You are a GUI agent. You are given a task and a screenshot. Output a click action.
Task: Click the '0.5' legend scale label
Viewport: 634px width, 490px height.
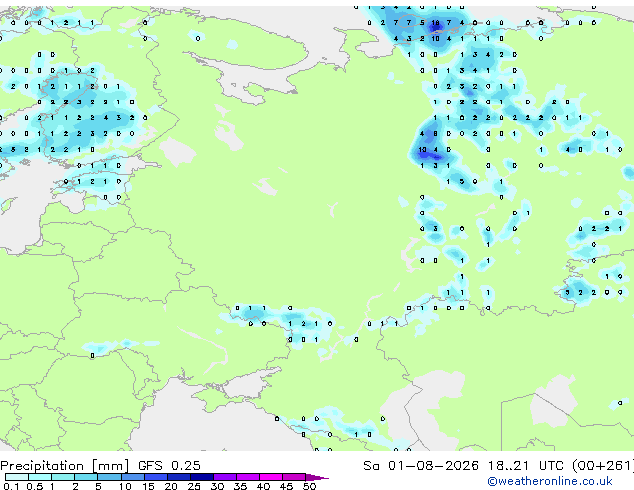[35, 486]
